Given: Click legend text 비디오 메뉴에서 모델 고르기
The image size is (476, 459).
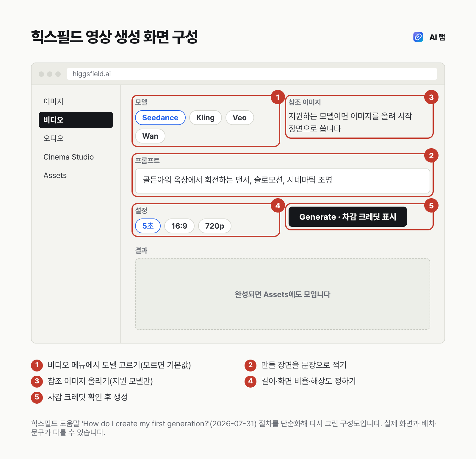Looking at the screenshot, I should [x=119, y=365].
